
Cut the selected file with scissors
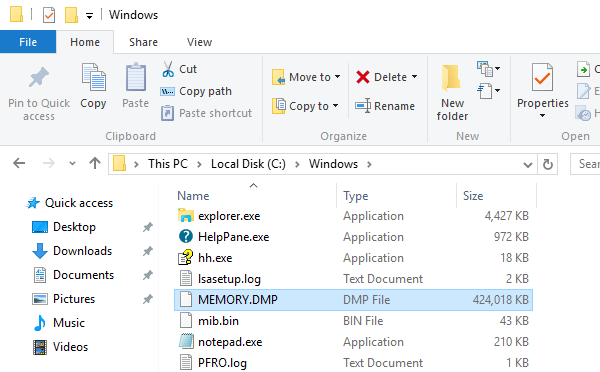[x=179, y=69]
